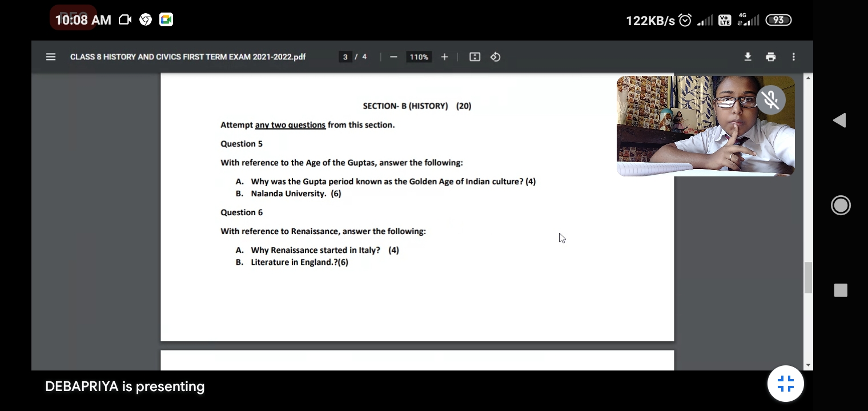Viewport: 868px width, 411px height.
Task: Click the 110% zoom level field
Action: [x=419, y=57]
